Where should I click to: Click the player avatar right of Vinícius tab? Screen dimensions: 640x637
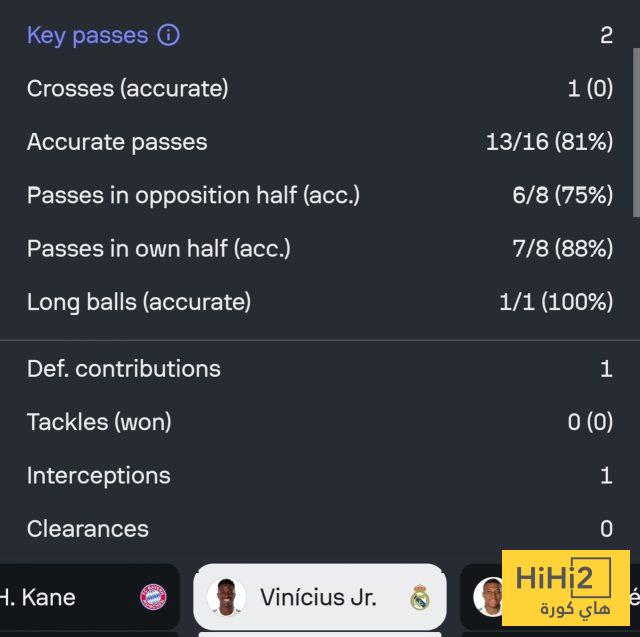coord(489,597)
